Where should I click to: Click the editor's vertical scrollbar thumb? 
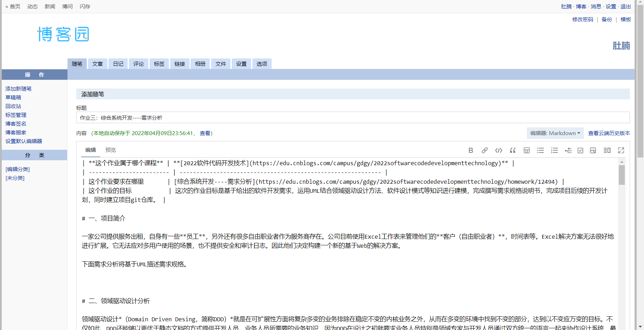tap(622, 175)
